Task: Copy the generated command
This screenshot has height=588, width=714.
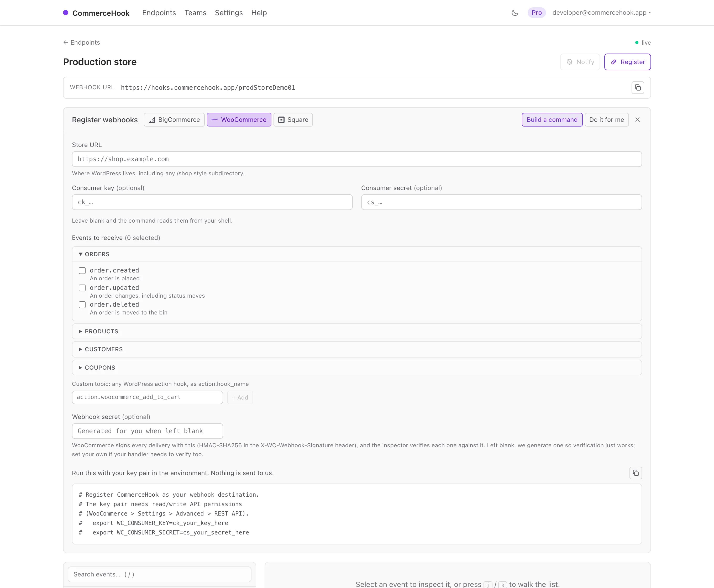Action: pyautogui.click(x=636, y=473)
